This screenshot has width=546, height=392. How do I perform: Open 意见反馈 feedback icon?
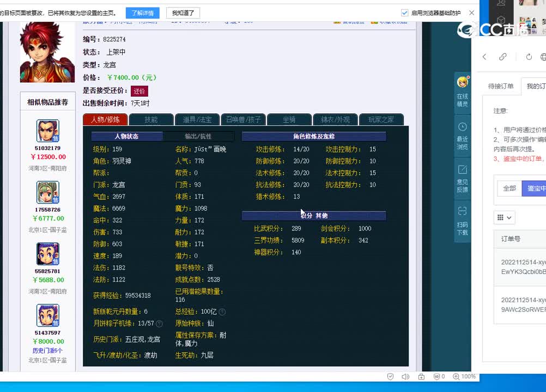(463, 170)
